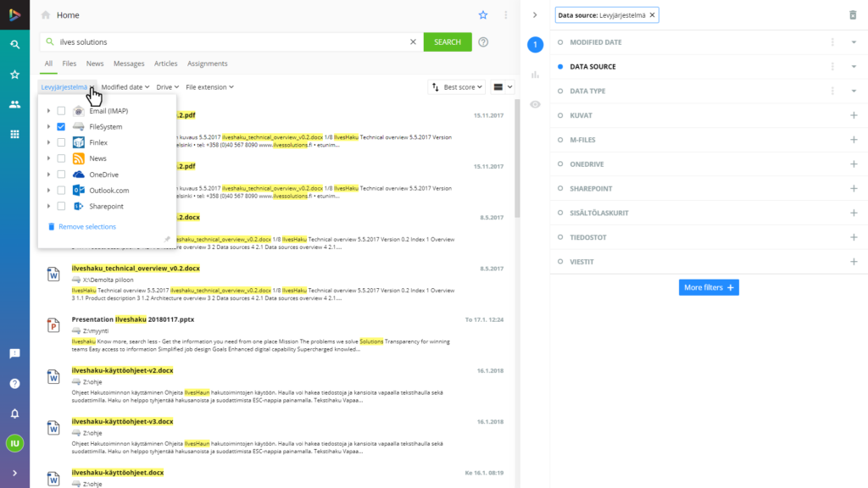This screenshot has height=488, width=868.
Task: Open feedback chat icon in sidebar
Action: point(15,353)
